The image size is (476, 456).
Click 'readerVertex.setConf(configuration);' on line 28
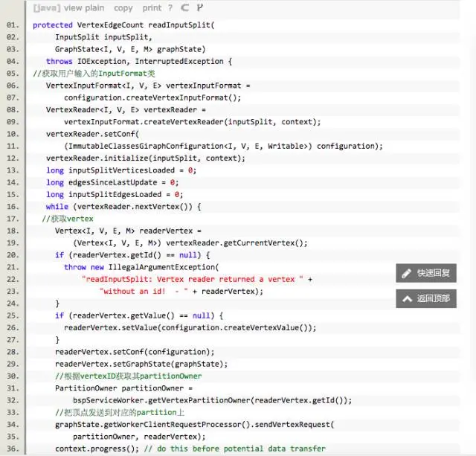click(x=135, y=352)
